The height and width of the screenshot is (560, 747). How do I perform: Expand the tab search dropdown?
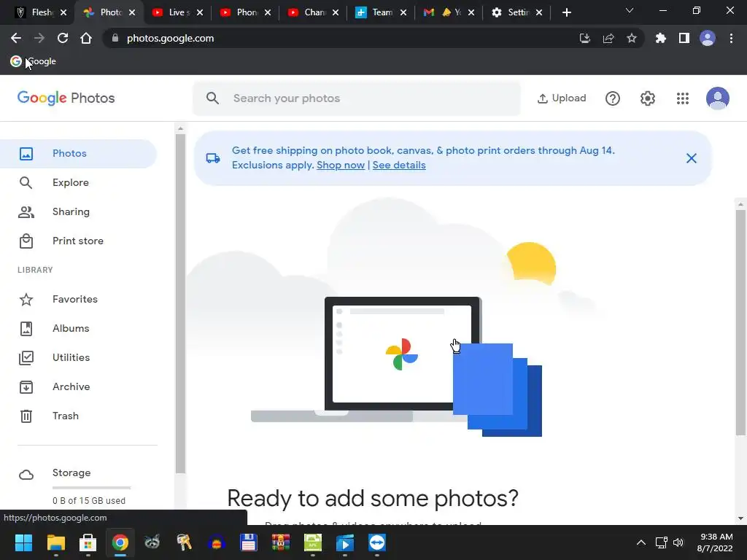(x=630, y=10)
